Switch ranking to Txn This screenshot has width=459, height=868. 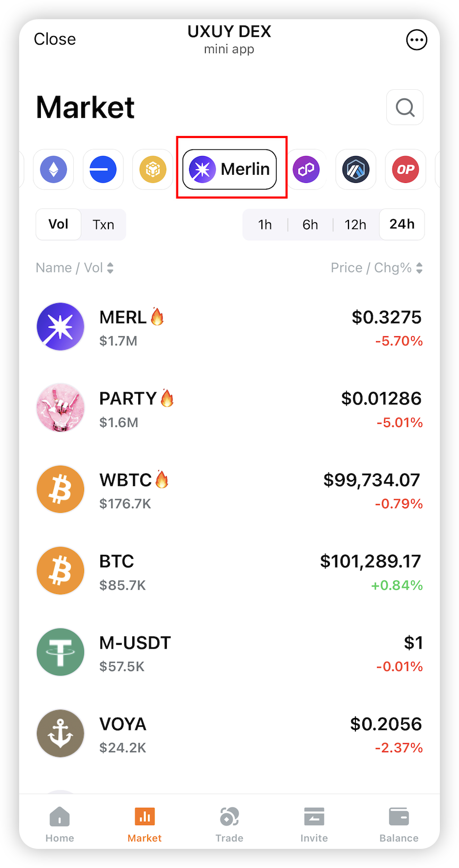pos(103,225)
